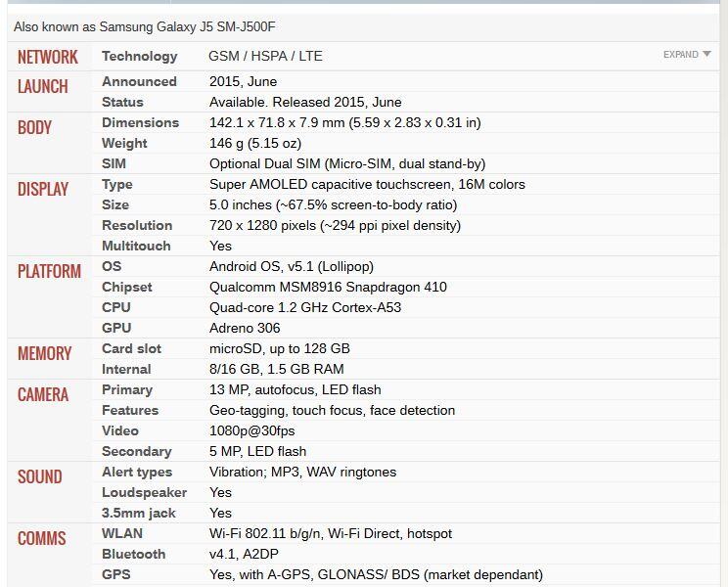Select the '5 MP, LED flash' value
Screen dimensions: 728x587
click(x=257, y=452)
